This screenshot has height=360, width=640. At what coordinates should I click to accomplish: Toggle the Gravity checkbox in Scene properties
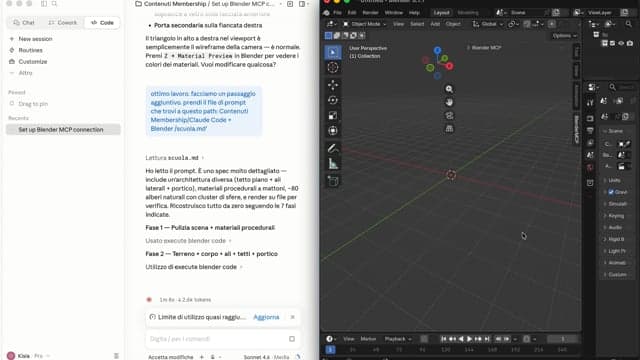tap(611, 192)
